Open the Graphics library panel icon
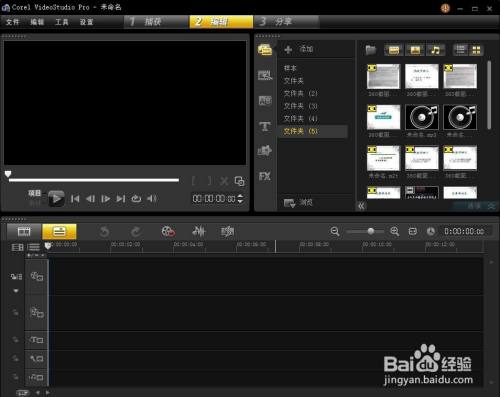The image size is (500, 397). (x=265, y=151)
